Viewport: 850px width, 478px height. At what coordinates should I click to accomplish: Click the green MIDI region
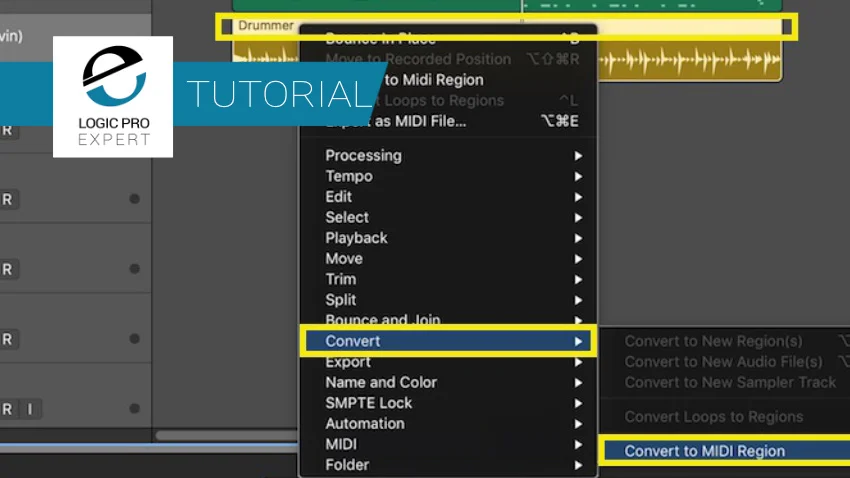(x=507, y=5)
